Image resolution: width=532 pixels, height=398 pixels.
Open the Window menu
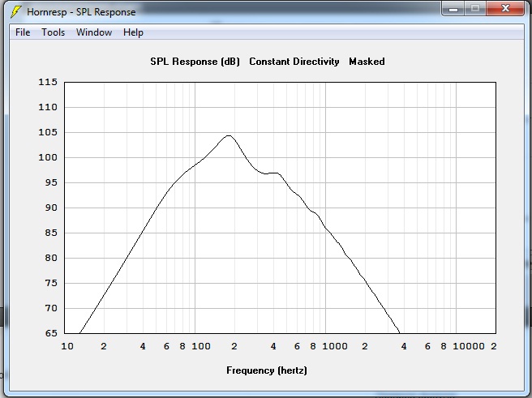click(x=94, y=32)
